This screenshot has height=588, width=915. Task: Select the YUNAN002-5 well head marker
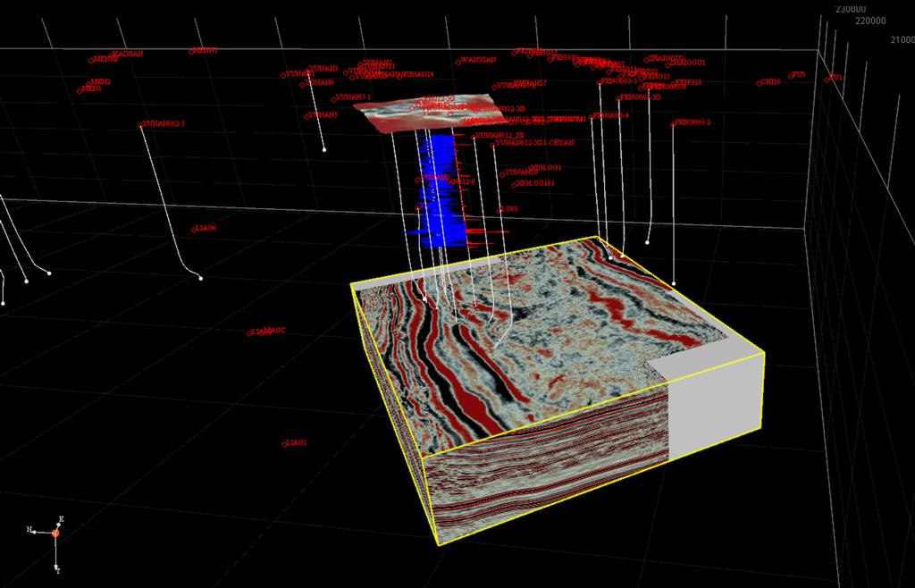(140, 125)
